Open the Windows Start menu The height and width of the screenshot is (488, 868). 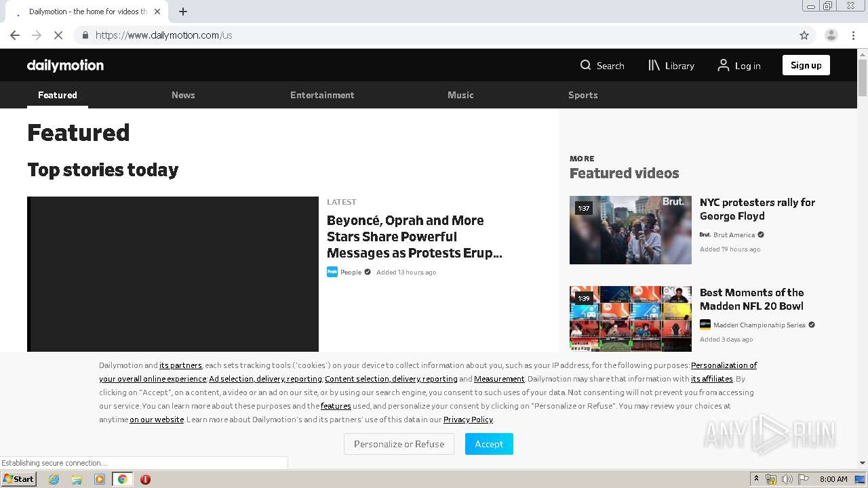click(x=19, y=479)
